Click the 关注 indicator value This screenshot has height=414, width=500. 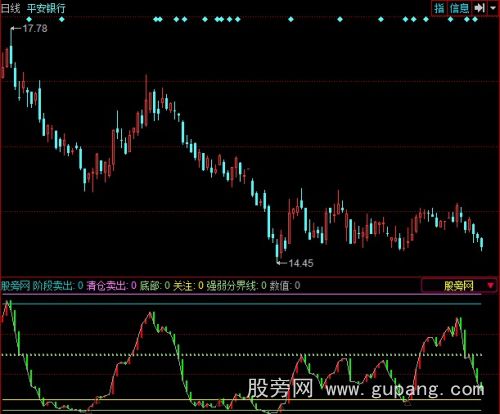(188, 286)
